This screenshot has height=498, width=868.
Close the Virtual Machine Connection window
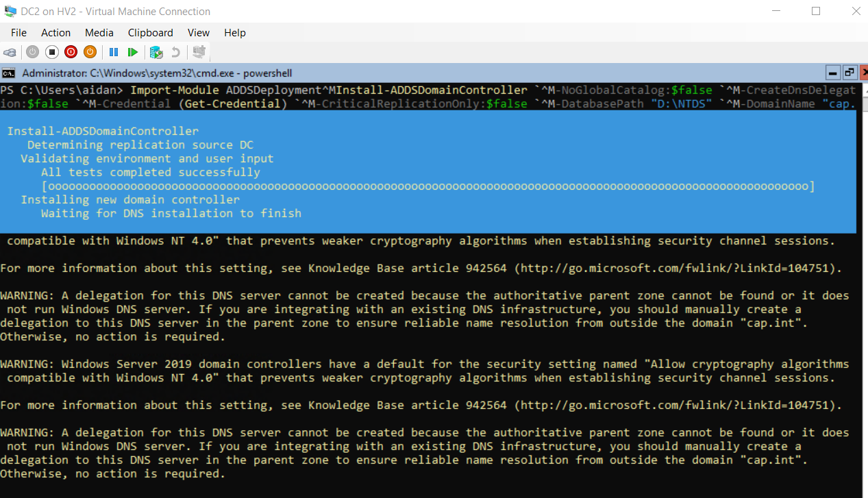tap(856, 12)
